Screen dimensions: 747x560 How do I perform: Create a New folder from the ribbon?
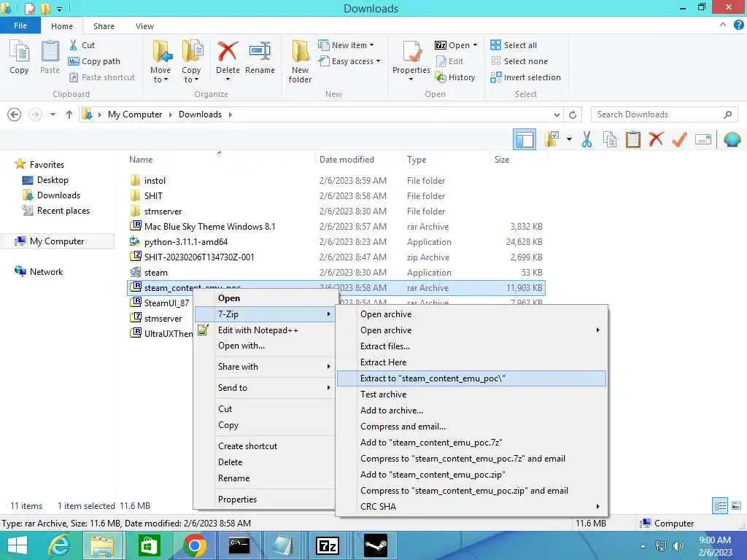[300, 62]
